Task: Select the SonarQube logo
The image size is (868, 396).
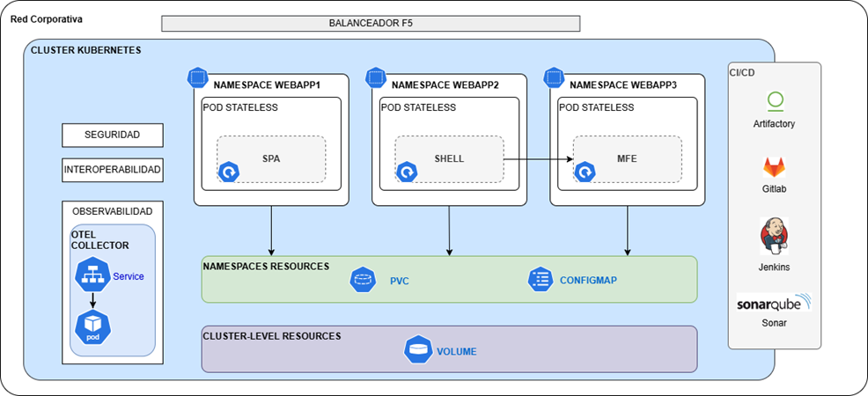Action: point(774,304)
